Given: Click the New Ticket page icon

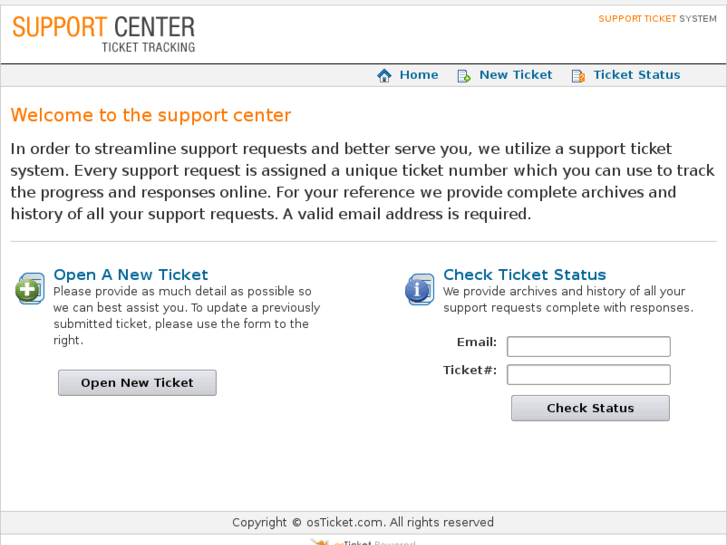Looking at the screenshot, I should [x=464, y=76].
